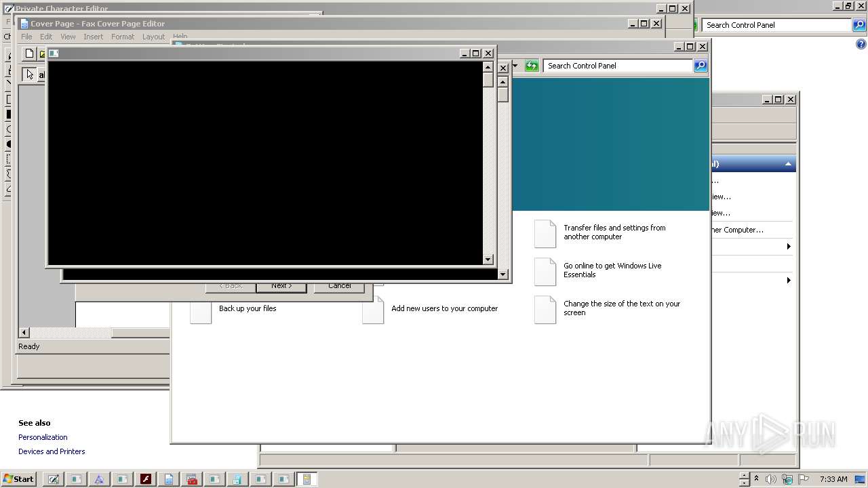Click the network tray icon
Image resolution: width=868 pixels, height=488 pixels.
click(787, 479)
